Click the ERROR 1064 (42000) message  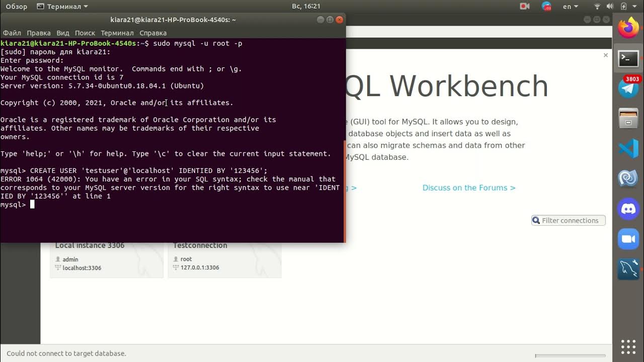click(x=170, y=188)
